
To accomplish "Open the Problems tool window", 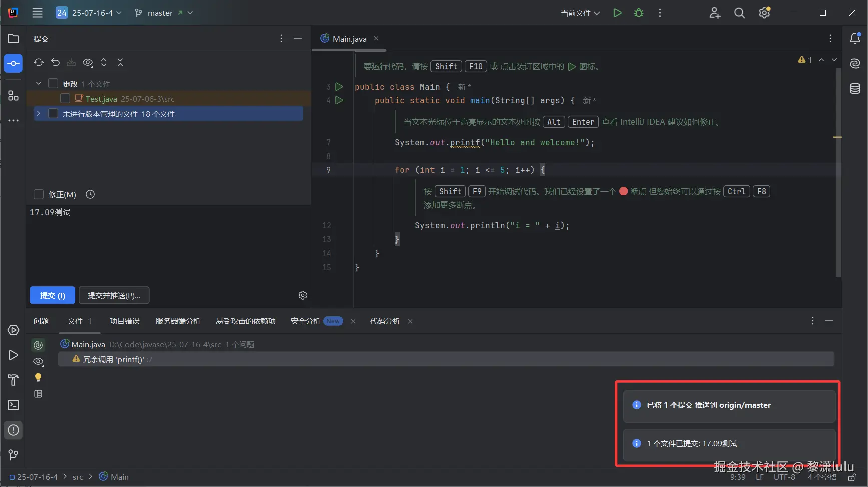I will coord(13,430).
